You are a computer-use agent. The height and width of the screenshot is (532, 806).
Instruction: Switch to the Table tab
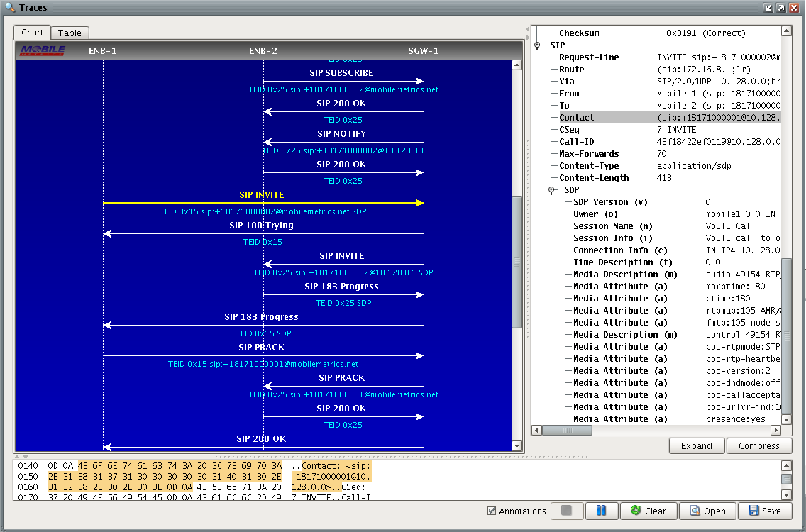(x=70, y=33)
